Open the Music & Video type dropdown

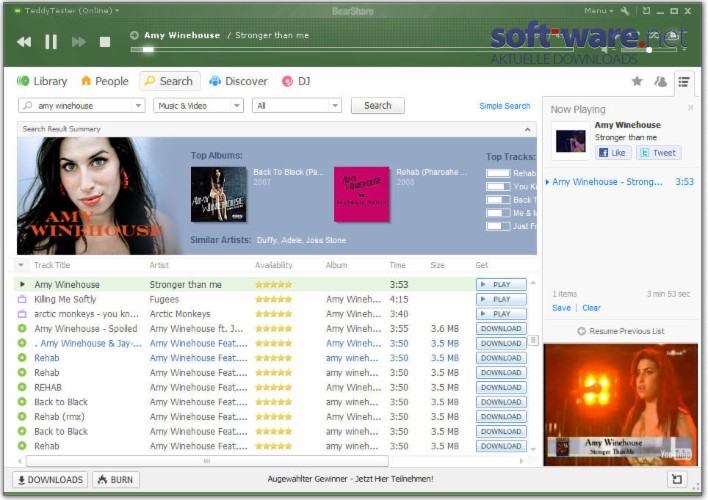point(198,106)
